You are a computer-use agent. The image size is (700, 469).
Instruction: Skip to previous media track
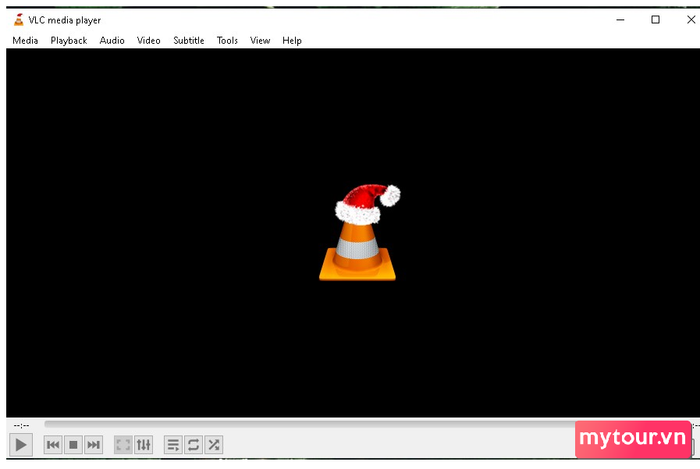[x=53, y=445]
